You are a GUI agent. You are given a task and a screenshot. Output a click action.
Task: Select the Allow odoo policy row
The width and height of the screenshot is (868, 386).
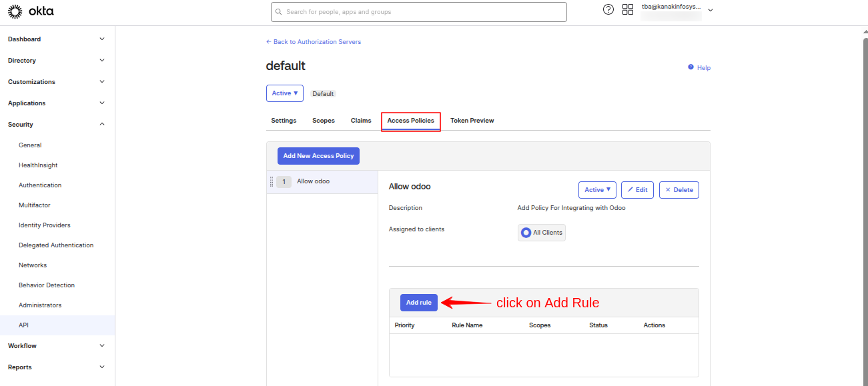(322, 182)
